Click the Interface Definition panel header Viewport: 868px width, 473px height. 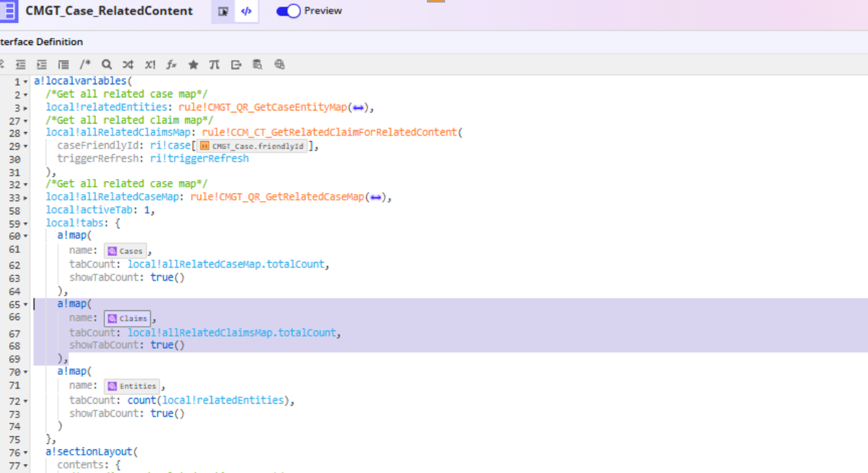click(41, 42)
